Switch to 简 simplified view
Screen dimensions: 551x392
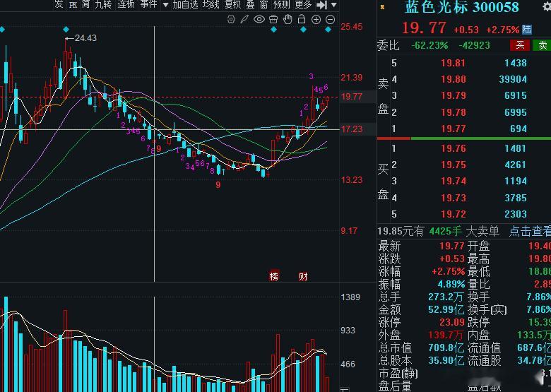tap(85, 4)
